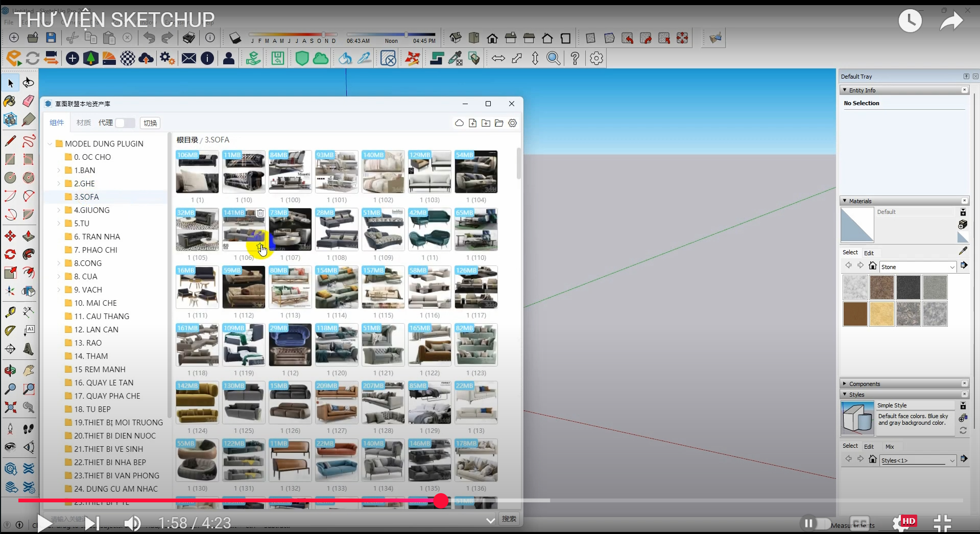Click the red video progress scrubber
The width and height of the screenshot is (980, 534).
(441, 501)
